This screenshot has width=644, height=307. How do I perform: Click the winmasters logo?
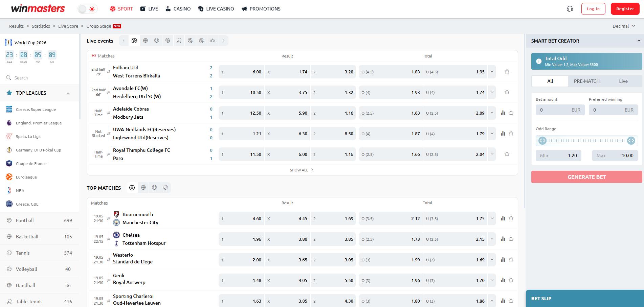tap(38, 9)
